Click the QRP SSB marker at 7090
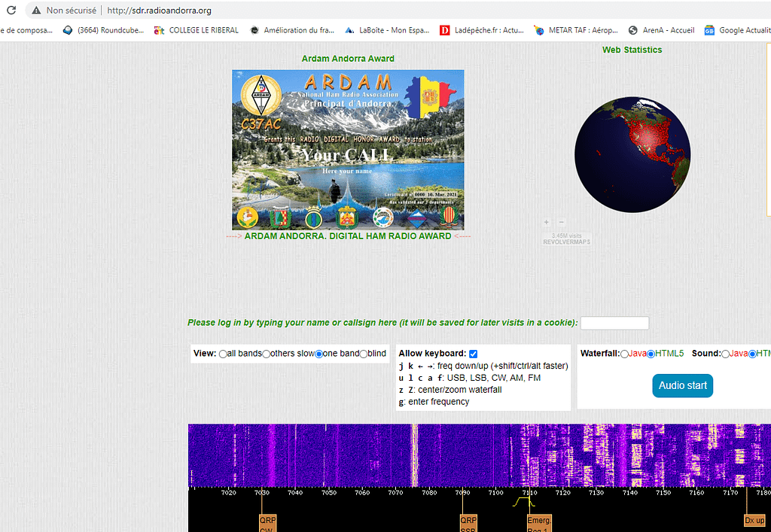 pos(468,523)
